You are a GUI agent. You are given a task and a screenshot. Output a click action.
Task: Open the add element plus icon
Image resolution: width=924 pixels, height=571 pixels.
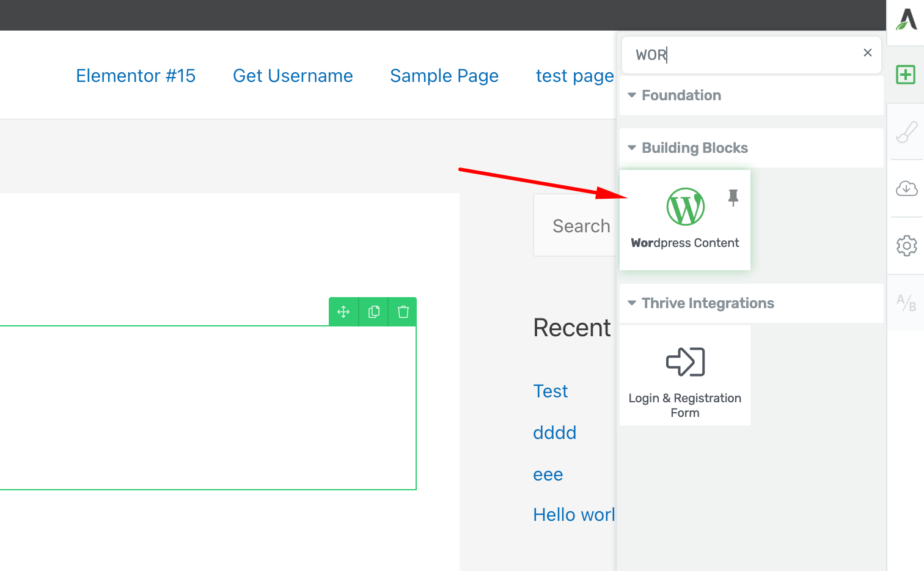(906, 75)
